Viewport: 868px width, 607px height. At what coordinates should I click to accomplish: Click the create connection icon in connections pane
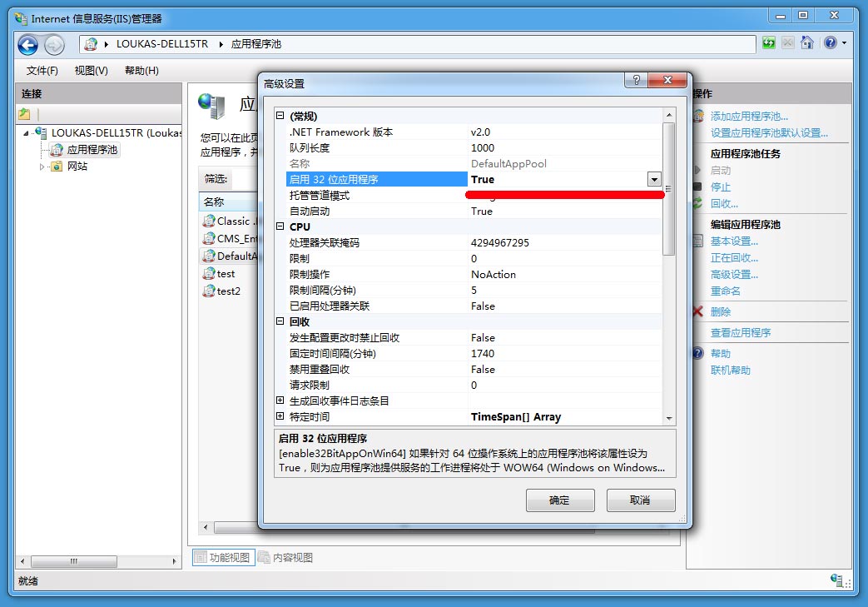[x=24, y=114]
